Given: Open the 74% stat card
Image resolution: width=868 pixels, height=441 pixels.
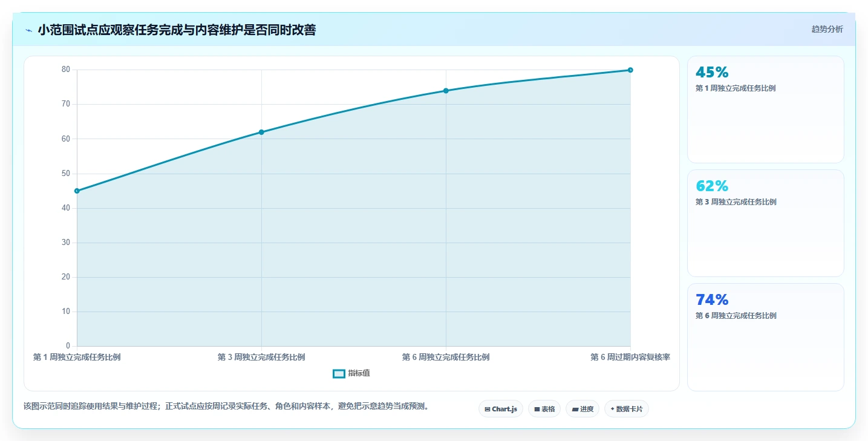Looking at the screenshot, I should [x=765, y=337].
